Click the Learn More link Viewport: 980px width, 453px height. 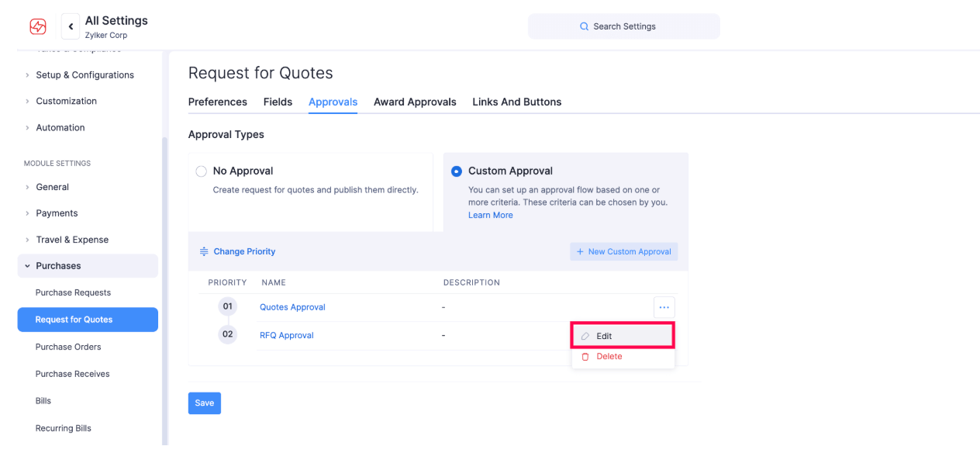coord(490,215)
